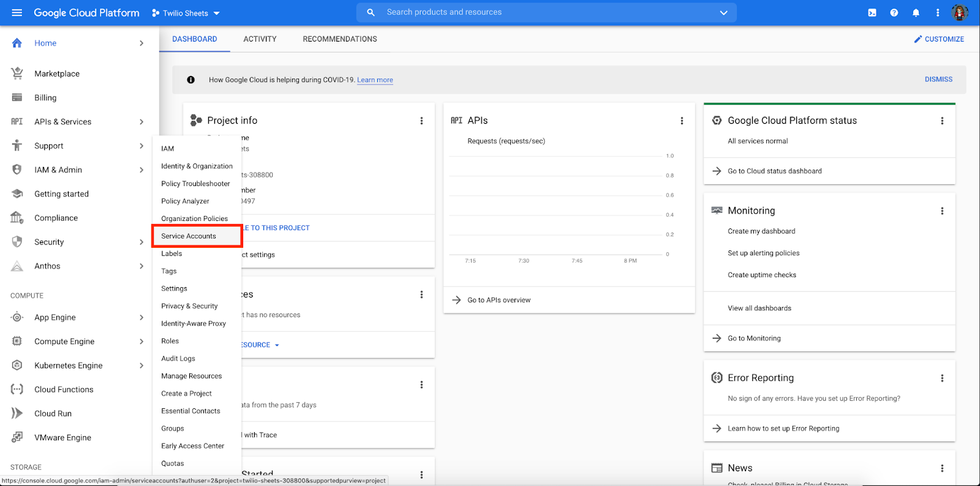980x486 pixels.
Task: Open the APIs card three-dot menu
Action: (x=682, y=121)
